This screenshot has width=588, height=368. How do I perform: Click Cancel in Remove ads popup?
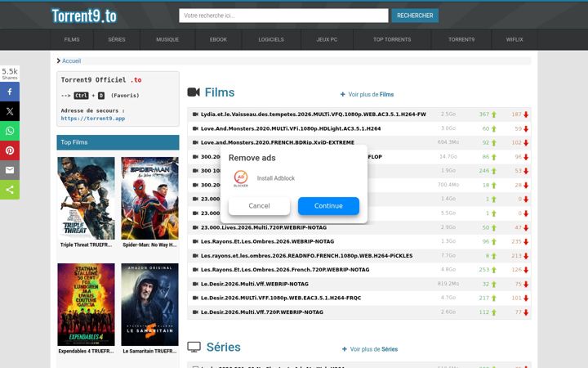pyautogui.click(x=259, y=206)
